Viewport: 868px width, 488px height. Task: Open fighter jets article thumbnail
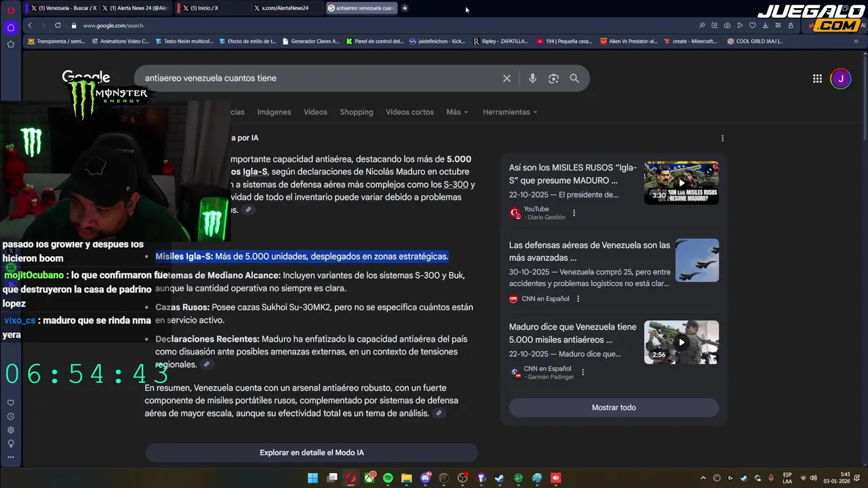coord(697,260)
